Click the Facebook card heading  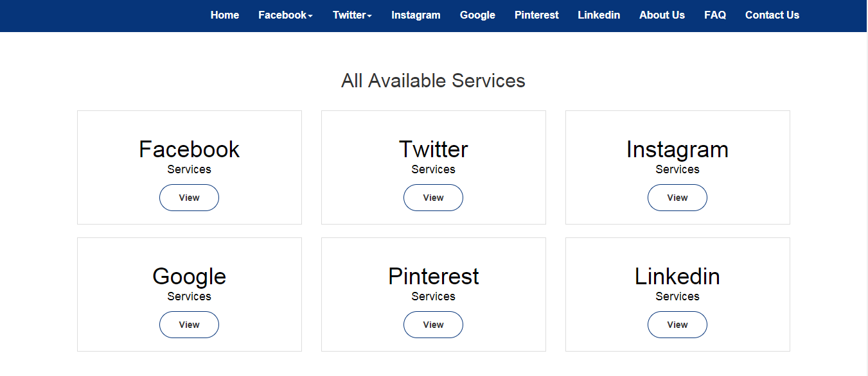pos(189,150)
